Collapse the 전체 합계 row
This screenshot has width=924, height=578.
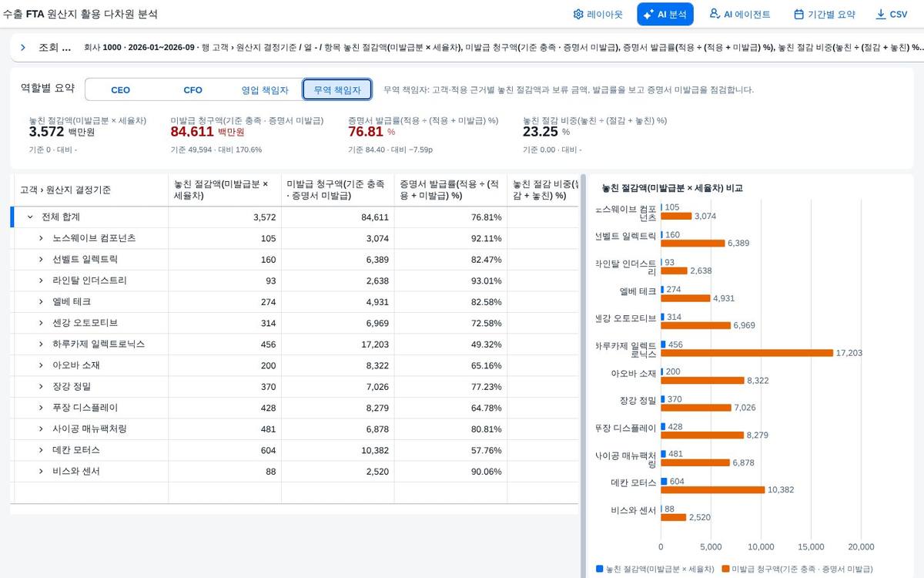(30, 217)
